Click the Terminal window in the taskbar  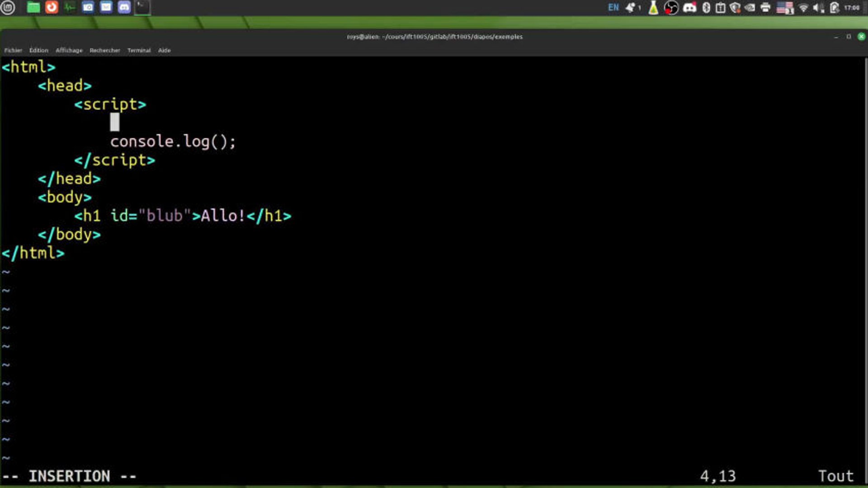pos(142,7)
